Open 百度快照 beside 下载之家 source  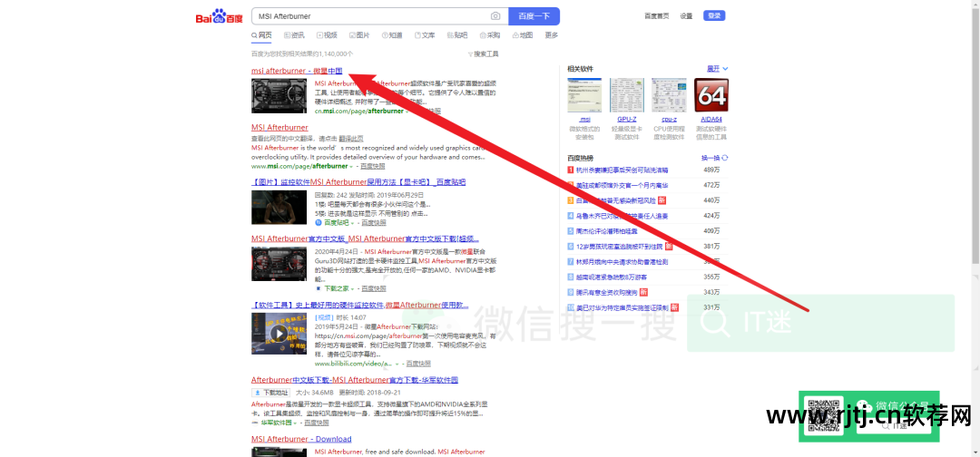373,289
